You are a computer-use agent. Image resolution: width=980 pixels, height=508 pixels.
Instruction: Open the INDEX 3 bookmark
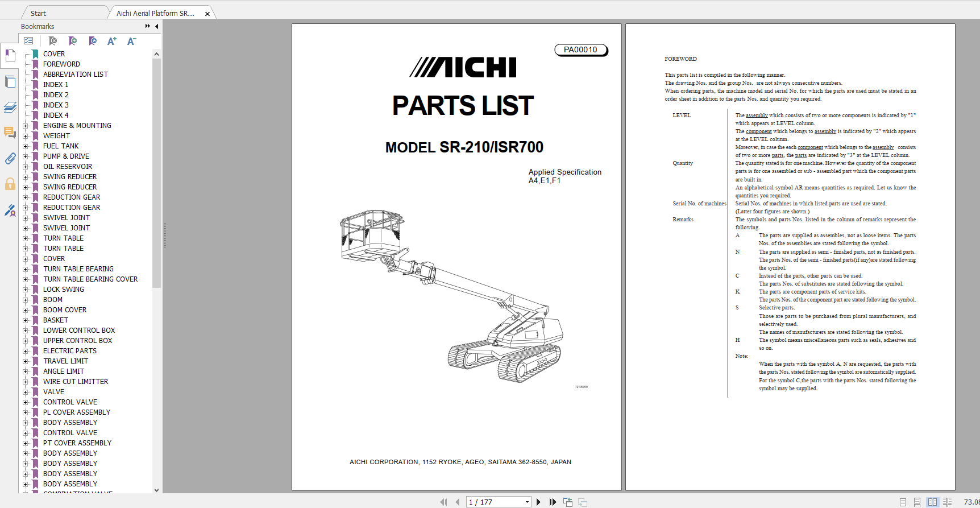(x=56, y=105)
